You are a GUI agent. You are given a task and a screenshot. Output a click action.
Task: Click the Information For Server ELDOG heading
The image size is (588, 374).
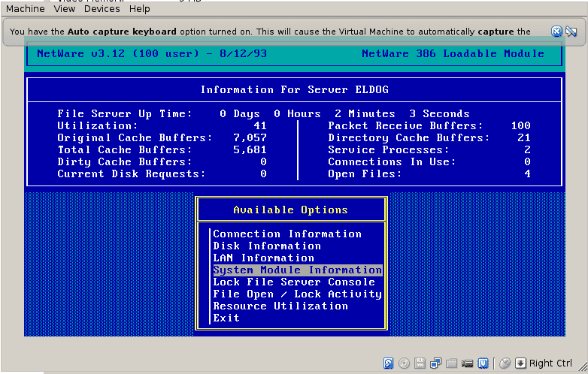pos(294,90)
